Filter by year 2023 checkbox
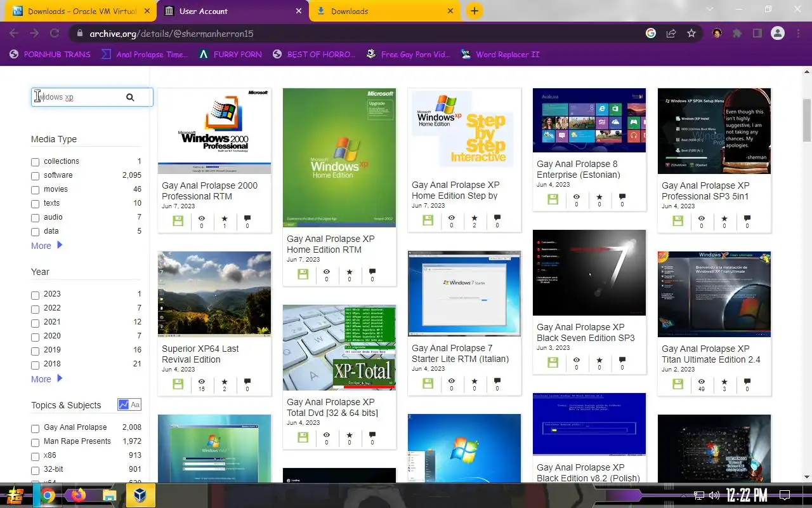 (36, 295)
